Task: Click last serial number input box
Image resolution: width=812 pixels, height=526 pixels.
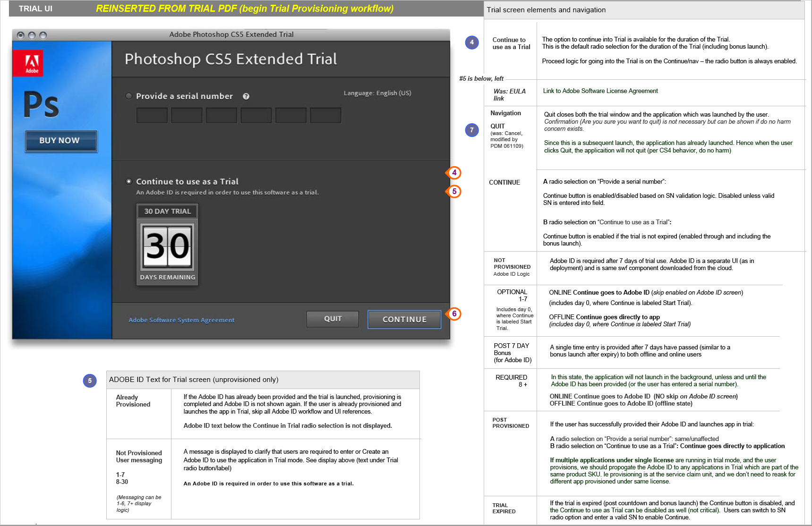Action: [325, 115]
